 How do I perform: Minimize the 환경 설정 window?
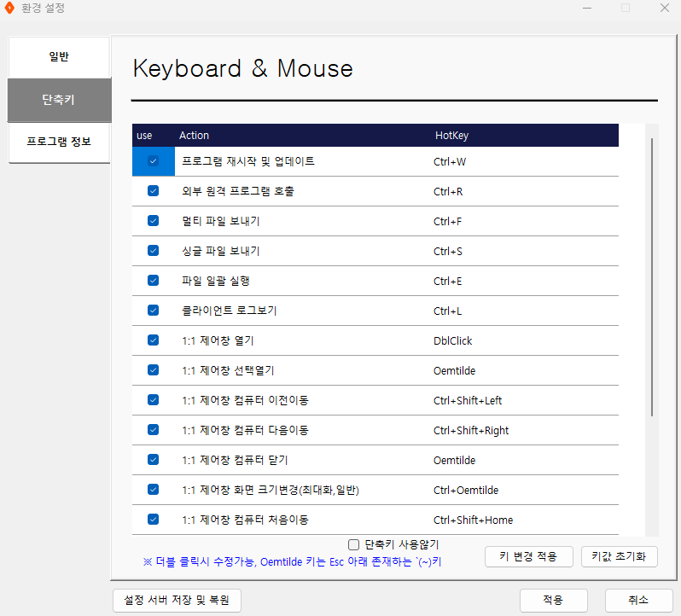[x=587, y=8]
